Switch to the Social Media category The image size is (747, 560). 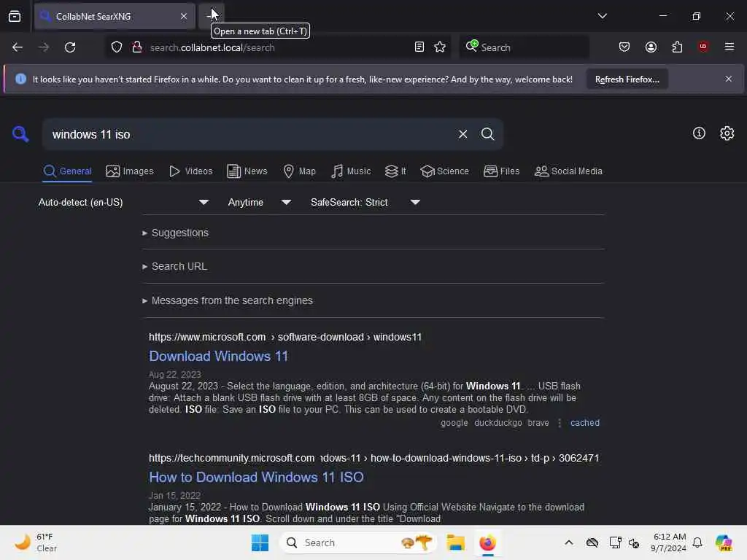(568, 171)
